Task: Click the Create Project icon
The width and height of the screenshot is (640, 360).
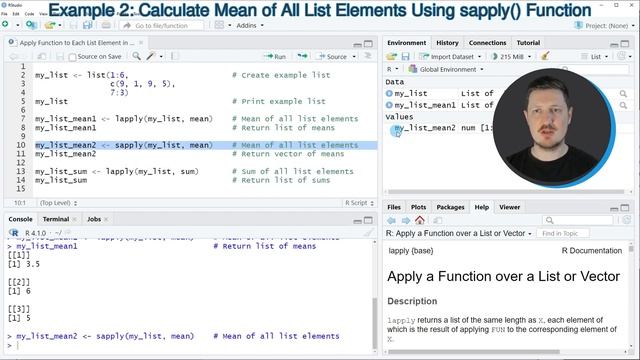Action: 31,25
